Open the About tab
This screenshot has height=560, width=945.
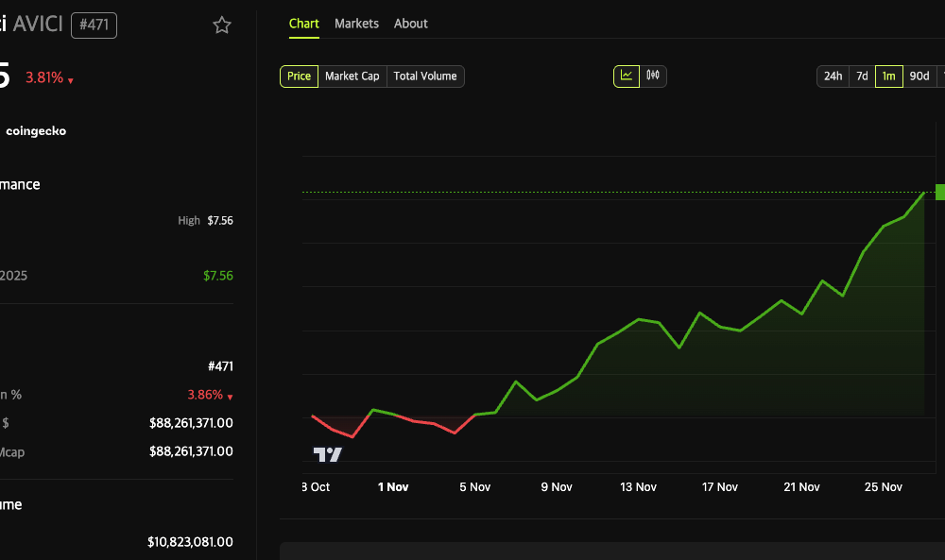click(x=410, y=24)
